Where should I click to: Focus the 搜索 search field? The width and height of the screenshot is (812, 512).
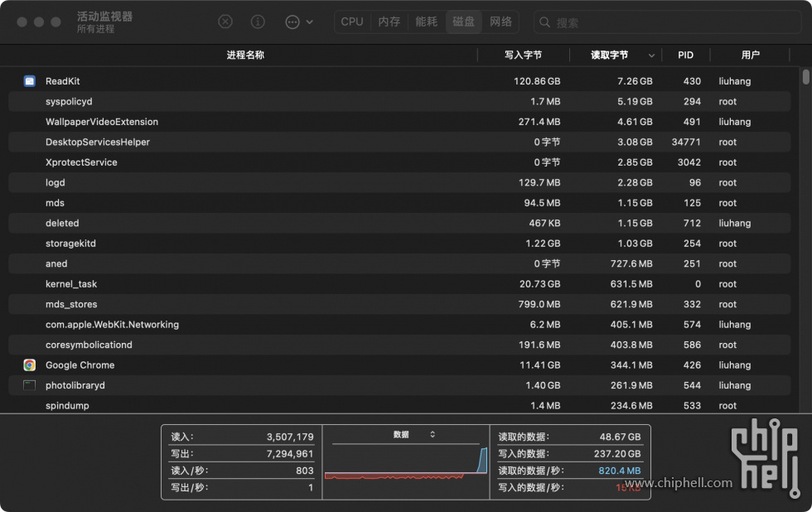668,22
